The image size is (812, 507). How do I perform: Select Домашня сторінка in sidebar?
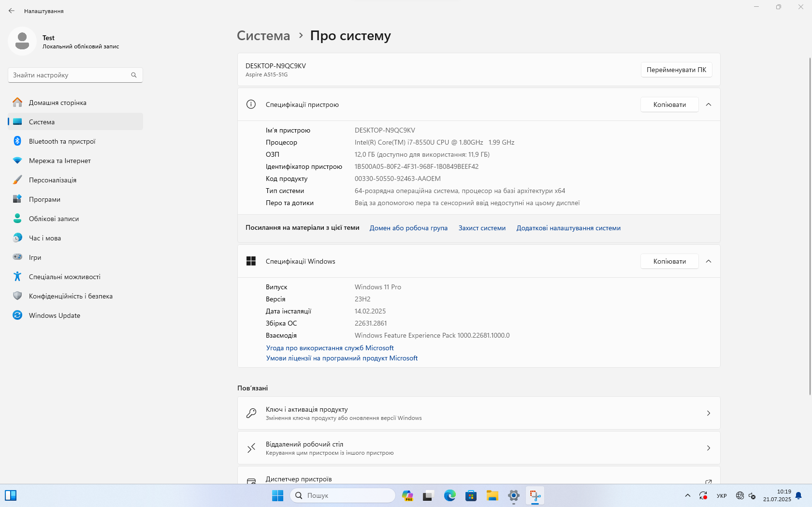click(x=58, y=103)
